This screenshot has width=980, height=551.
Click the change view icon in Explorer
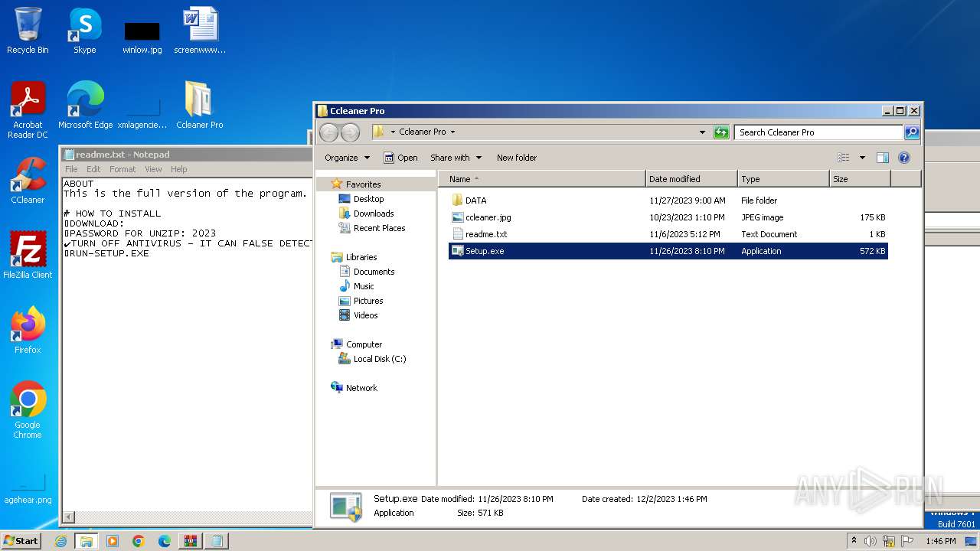pyautogui.click(x=844, y=158)
